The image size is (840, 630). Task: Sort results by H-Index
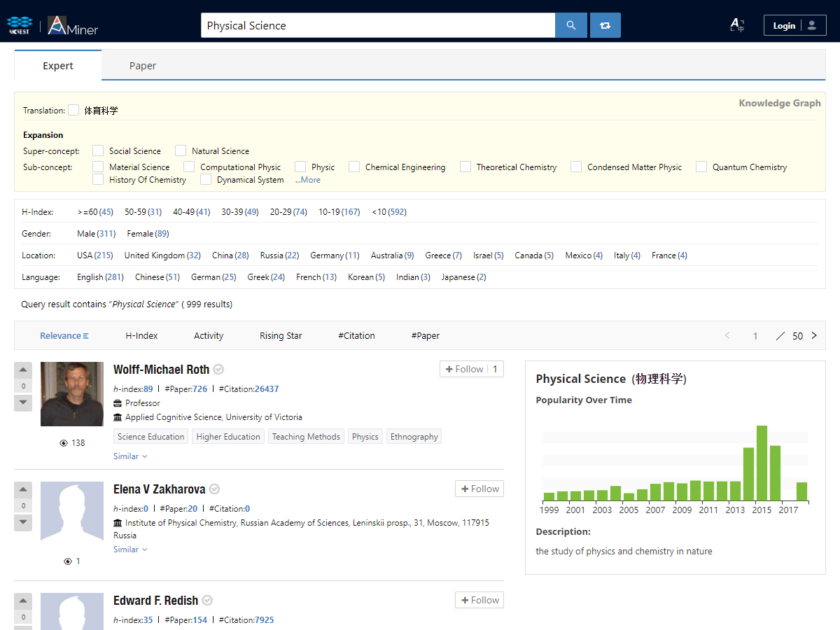coord(141,336)
